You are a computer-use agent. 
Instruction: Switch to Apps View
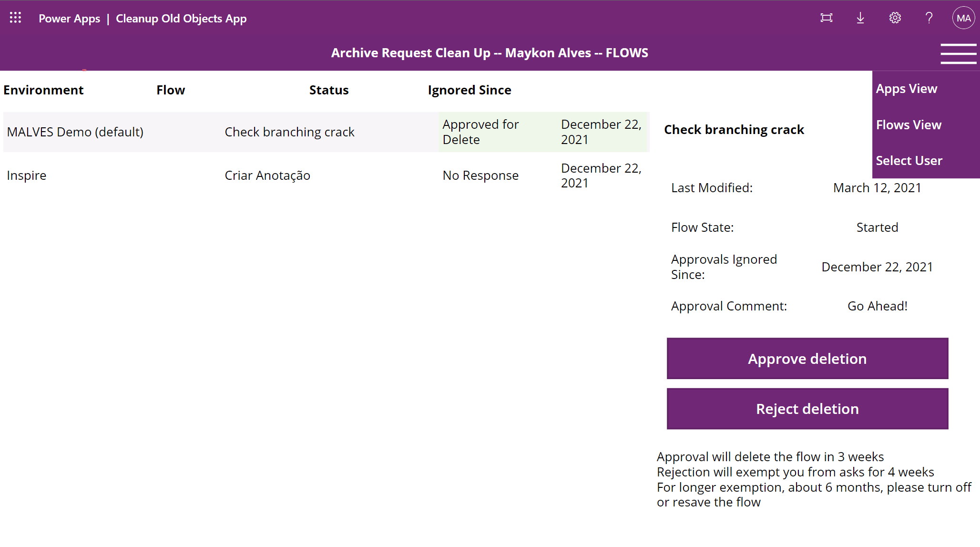[x=906, y=89]
